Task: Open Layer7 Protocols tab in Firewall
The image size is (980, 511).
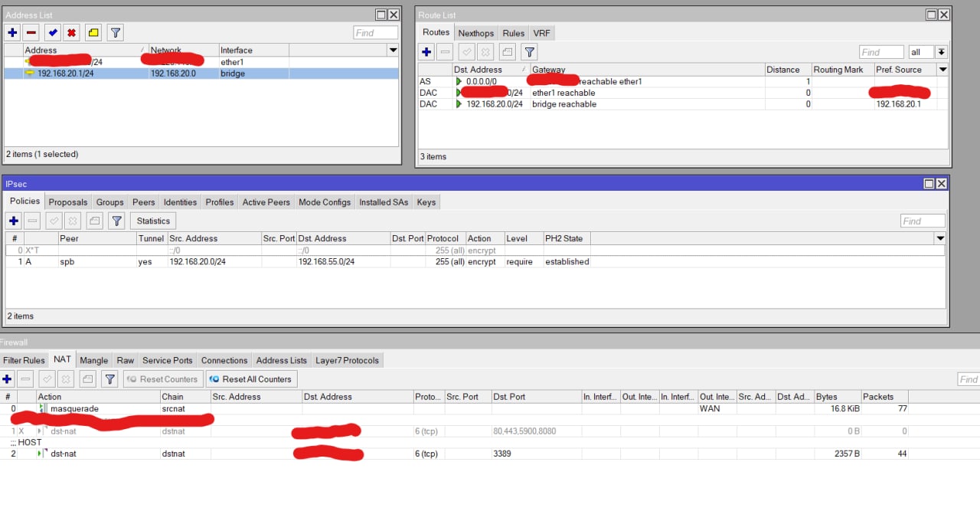Action: point(347,360)
